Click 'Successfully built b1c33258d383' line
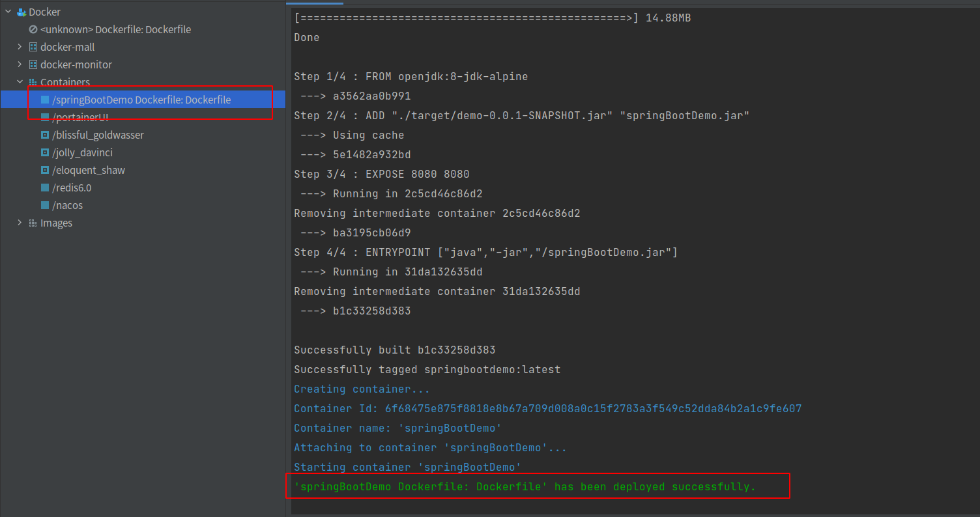 coord(394,350)
